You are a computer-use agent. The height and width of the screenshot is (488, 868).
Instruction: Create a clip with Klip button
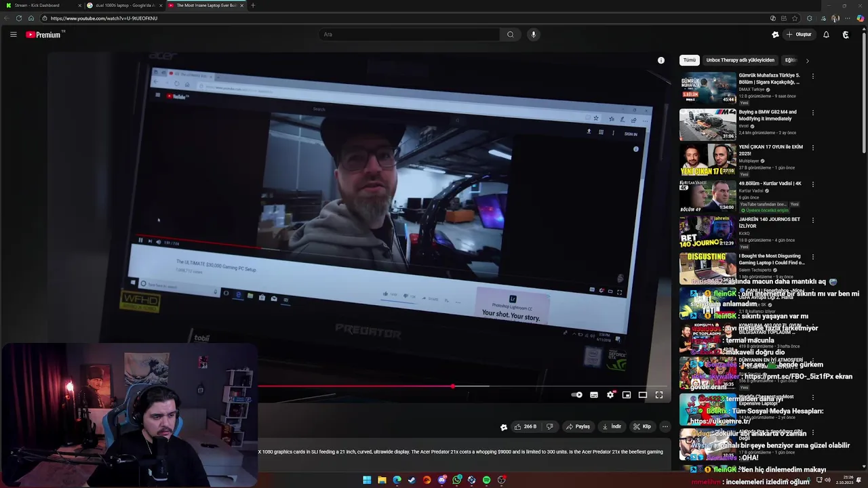point(642,426)
